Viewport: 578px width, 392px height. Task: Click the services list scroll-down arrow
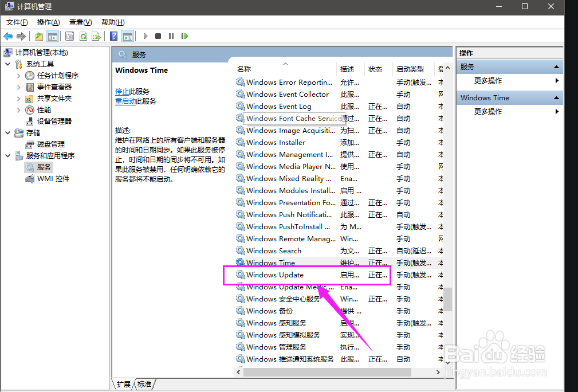coord(447,363)
